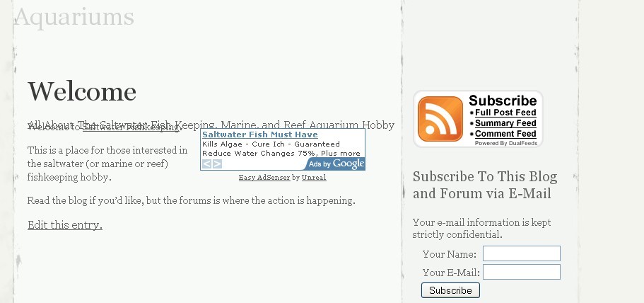Viewport: 644px width, 303px height.
Task: Visit the Unreal author link
Action: pos(314,178)
